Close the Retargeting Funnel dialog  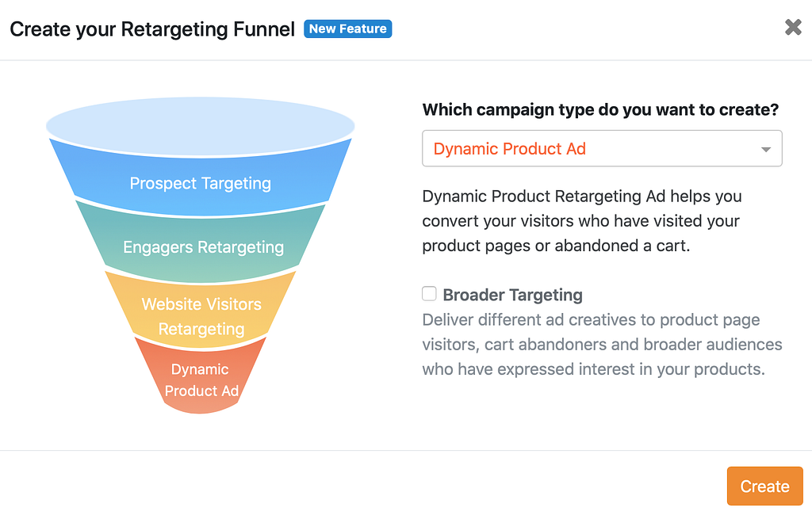click(x=793, y=27)
